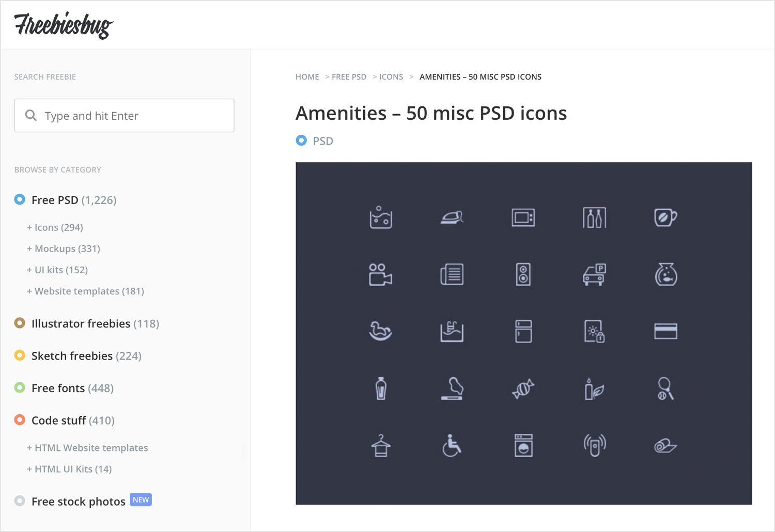This screenshot has height=532, width=775.
Task: Click the video camera icon
Action: coord(381,274)
